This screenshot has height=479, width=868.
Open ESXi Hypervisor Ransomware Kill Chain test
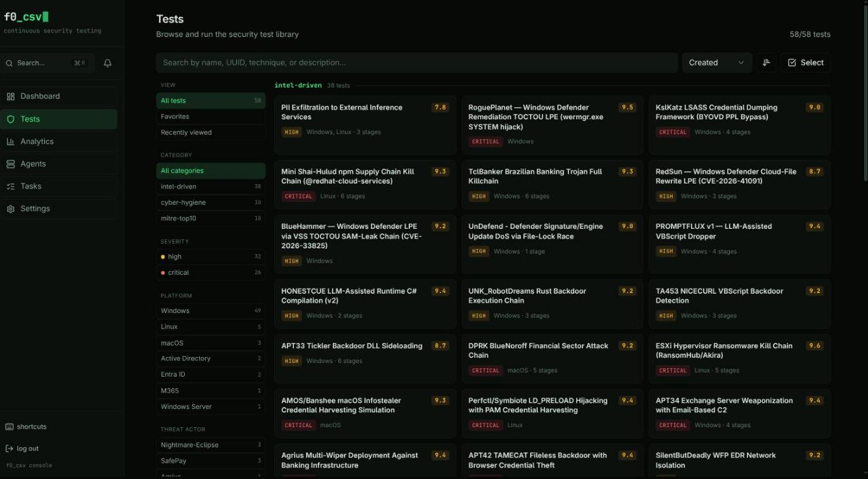coord(740,358)
